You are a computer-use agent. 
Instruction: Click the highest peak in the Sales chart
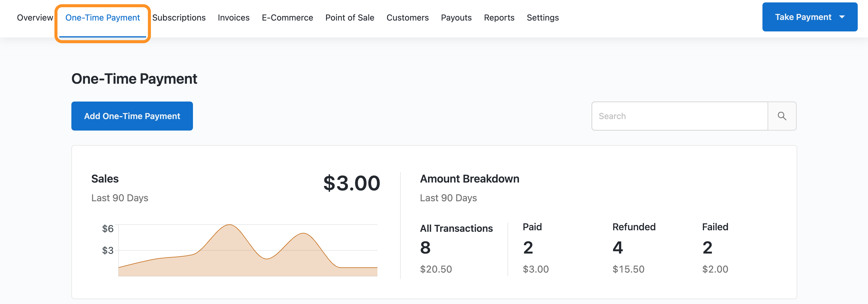pos(229,225)
